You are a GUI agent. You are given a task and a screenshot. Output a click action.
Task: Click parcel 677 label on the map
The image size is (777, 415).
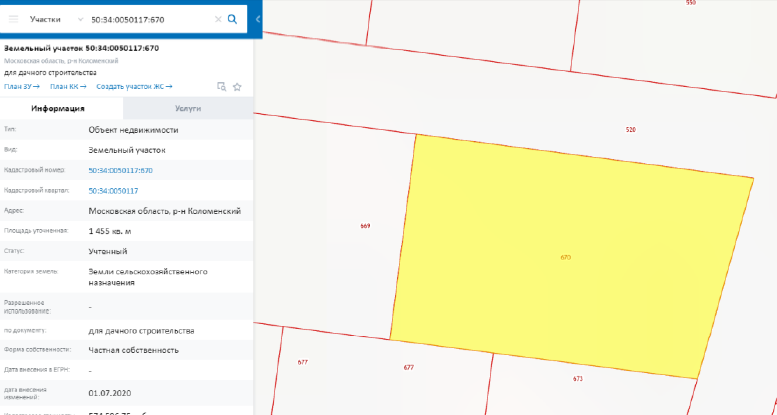(409, 368)
